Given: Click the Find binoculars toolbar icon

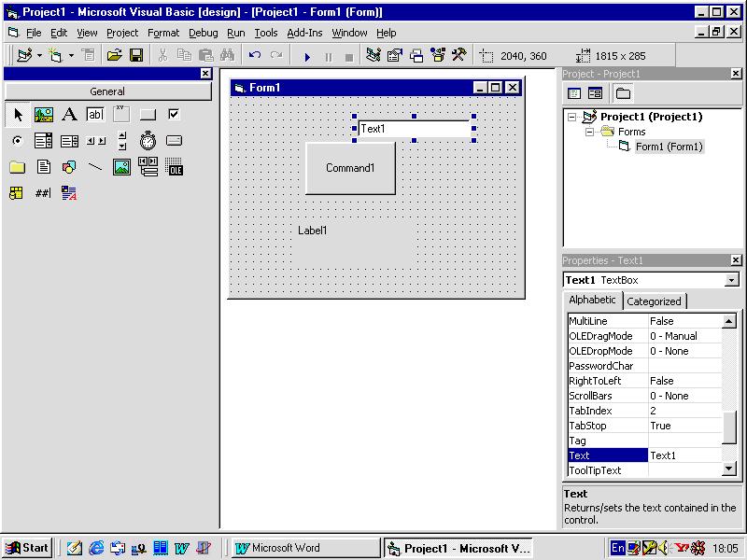Looking at the screenshot, I should pos(227,56).
